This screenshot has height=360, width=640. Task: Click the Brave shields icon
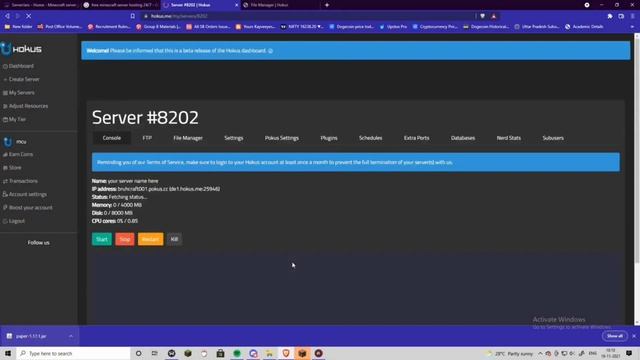(x=482, y=16)
